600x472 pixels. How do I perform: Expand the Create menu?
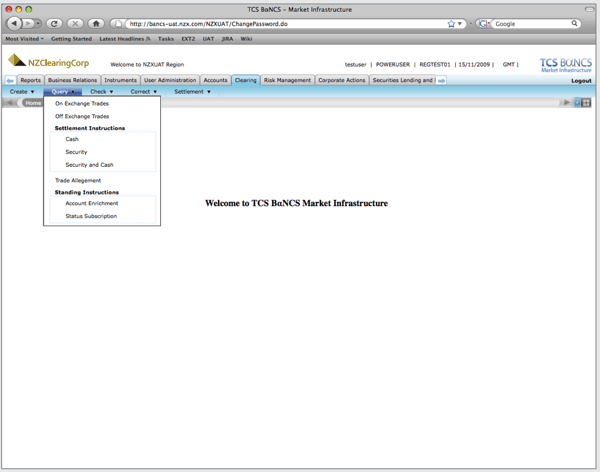tap(22, 91)
